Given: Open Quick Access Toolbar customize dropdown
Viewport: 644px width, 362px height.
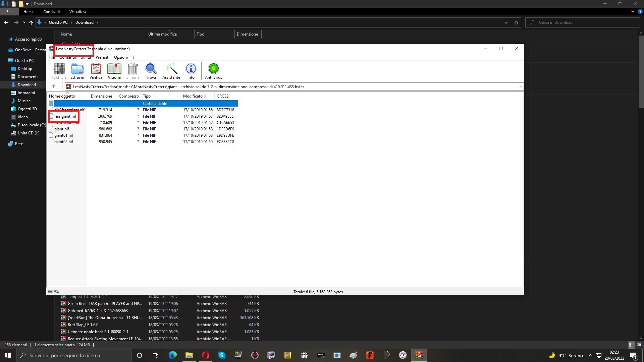Looking at the screenshot, I should point(27,4).
